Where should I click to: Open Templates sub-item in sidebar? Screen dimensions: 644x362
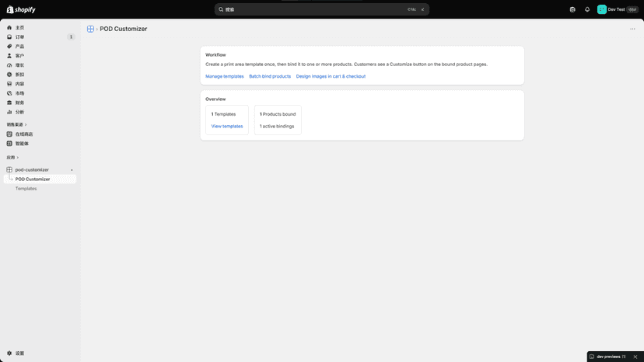click(26, 189)
